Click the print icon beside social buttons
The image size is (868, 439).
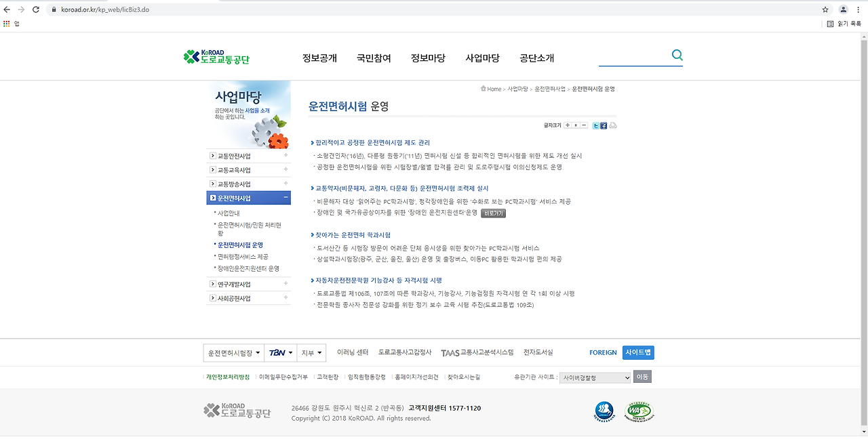612,125
